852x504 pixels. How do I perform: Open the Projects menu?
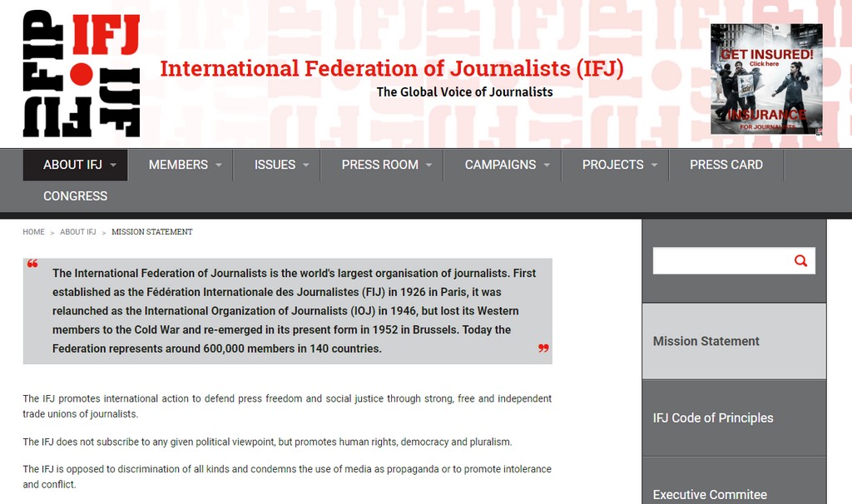tap(616, 165)
